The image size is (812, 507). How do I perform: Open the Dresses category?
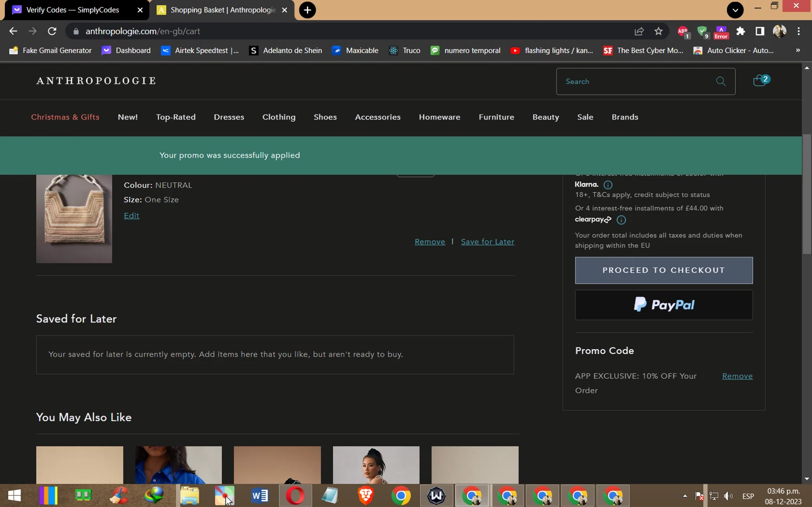point(229,117)
